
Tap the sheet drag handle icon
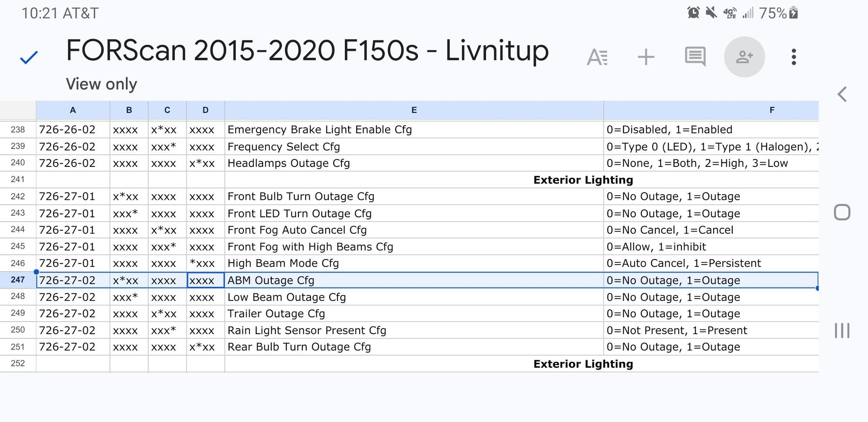843,330
